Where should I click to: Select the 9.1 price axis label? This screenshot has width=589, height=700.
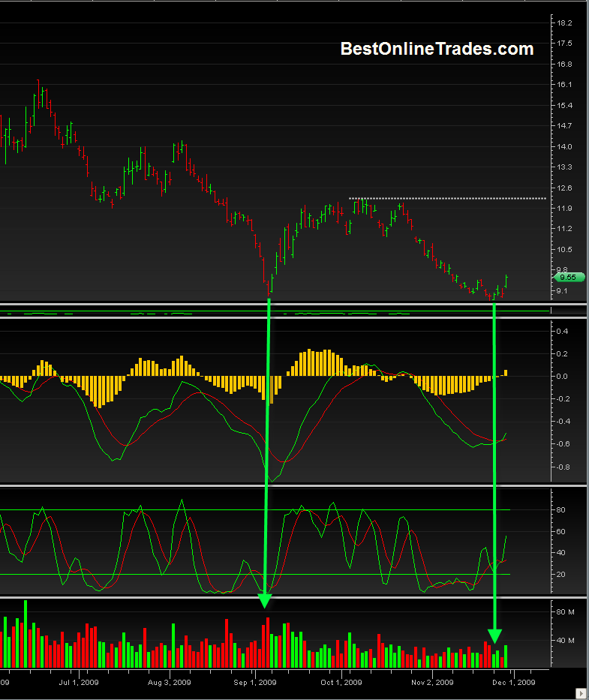pyautogui.click(x=562, y=291)
